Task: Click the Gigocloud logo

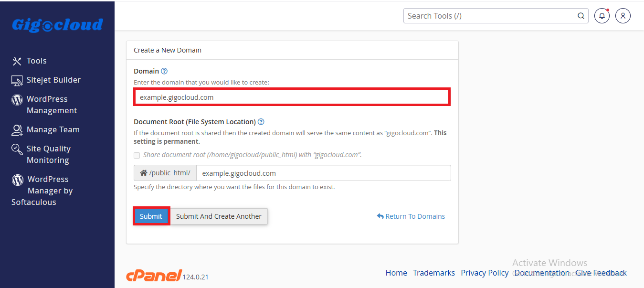Action: click(57, 25)
